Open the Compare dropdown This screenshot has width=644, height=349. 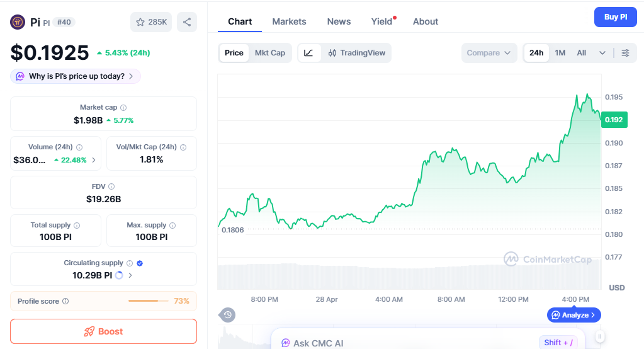click(489, 53)
